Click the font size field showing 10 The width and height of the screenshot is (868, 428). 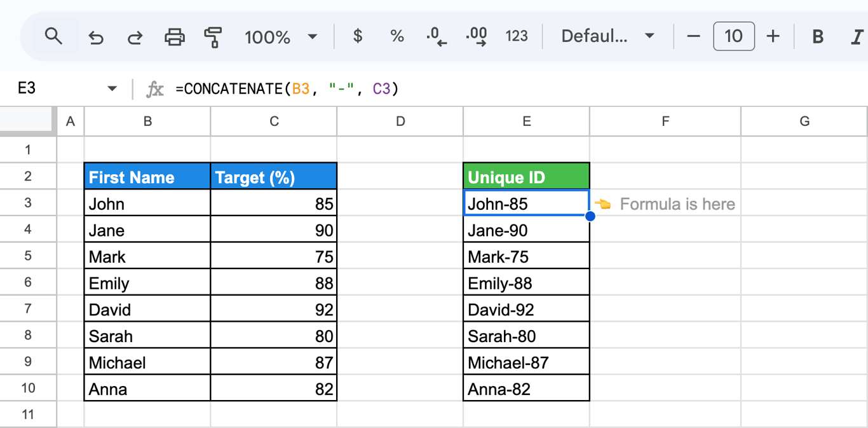point(734,36)
